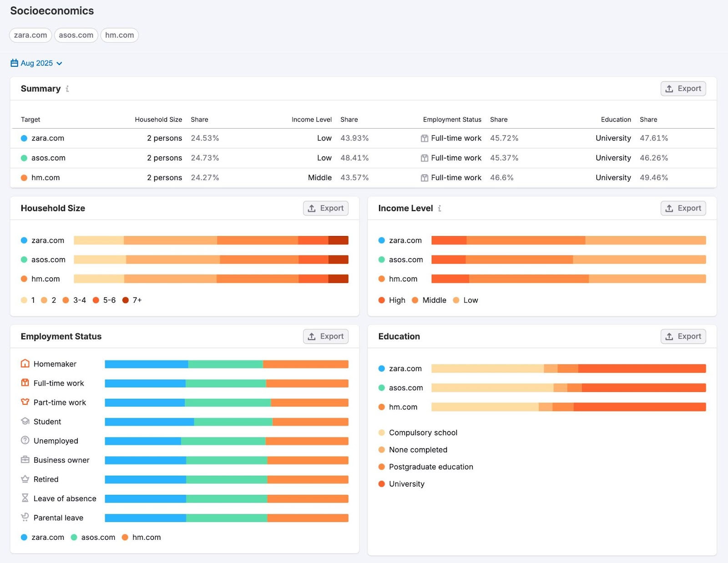Select the zara.com domain chip

(x=30, y=35)
